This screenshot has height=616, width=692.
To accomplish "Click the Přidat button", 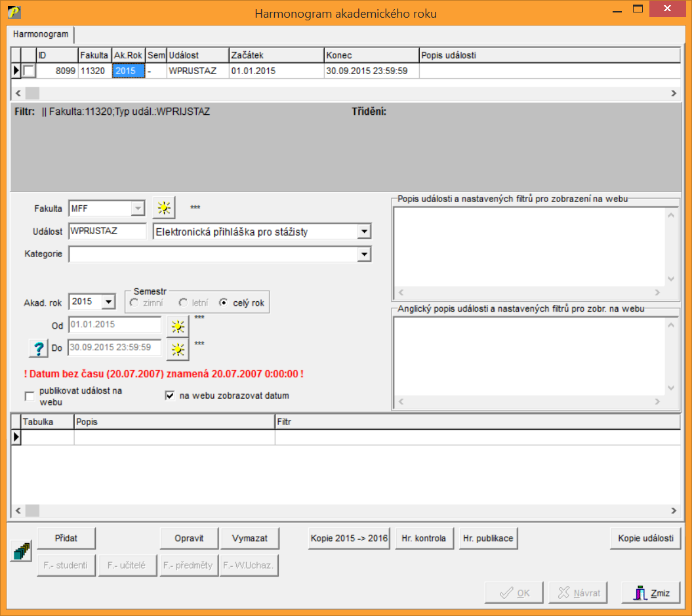I will (x=66, y=539).
